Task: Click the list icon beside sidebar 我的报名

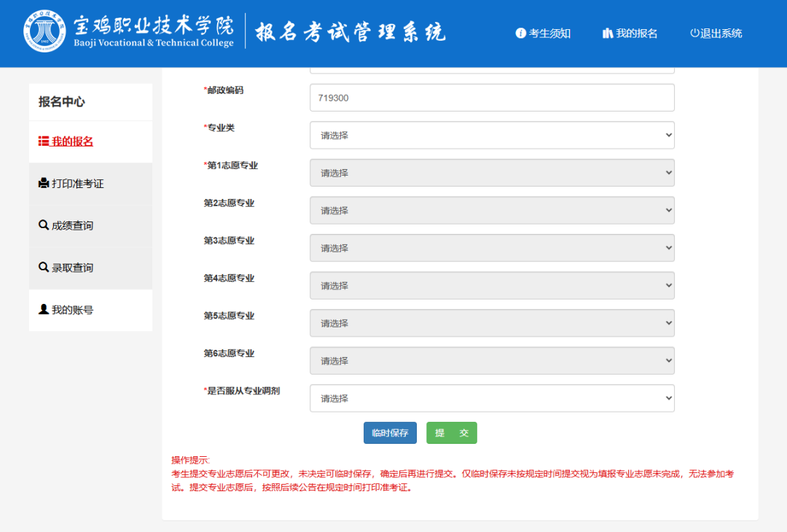Action: (x=43, y=141)
